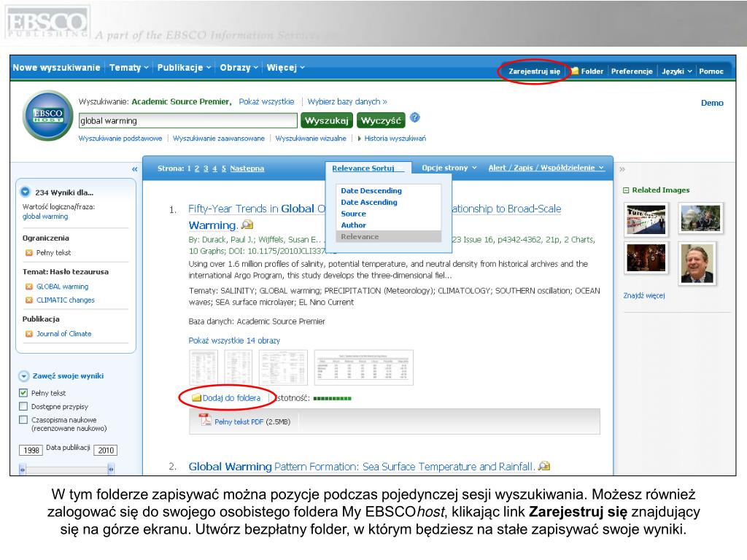Collapse Zawęź swoje wyniki section
The width and height of the screenshot is (747, 560).
point(23,376)
